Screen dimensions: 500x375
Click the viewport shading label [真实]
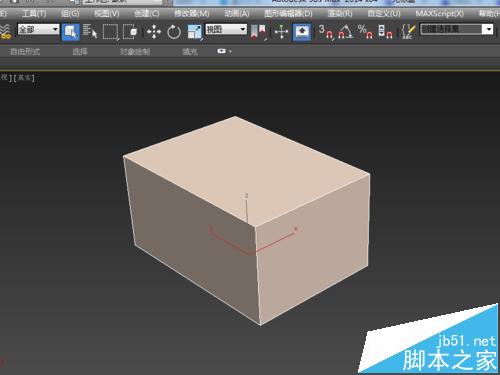coord(24,78)
